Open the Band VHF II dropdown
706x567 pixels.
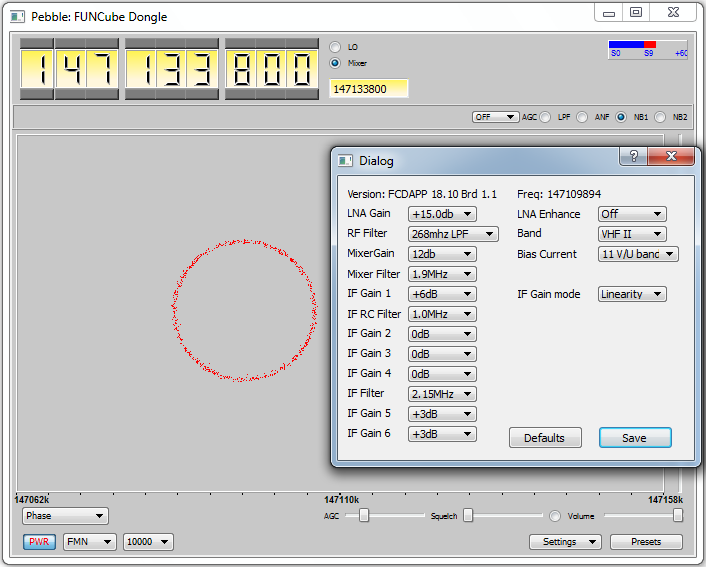tap(632, 234)
